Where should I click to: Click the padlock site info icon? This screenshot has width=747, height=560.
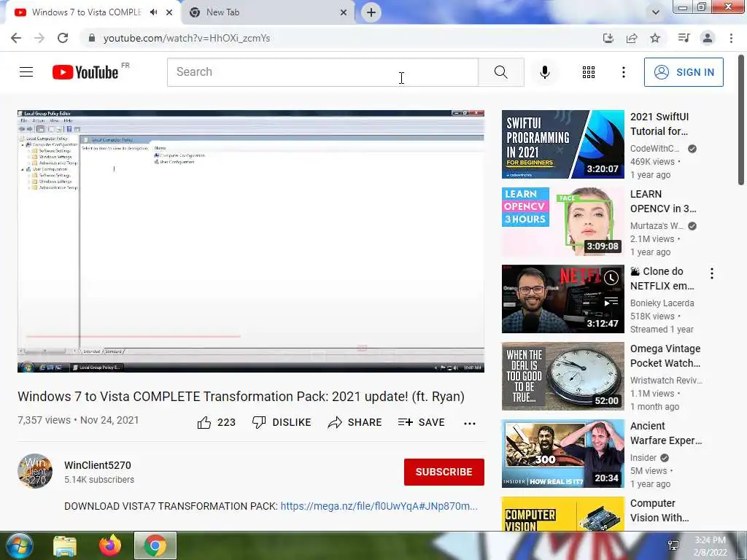[x=92, y=38]
